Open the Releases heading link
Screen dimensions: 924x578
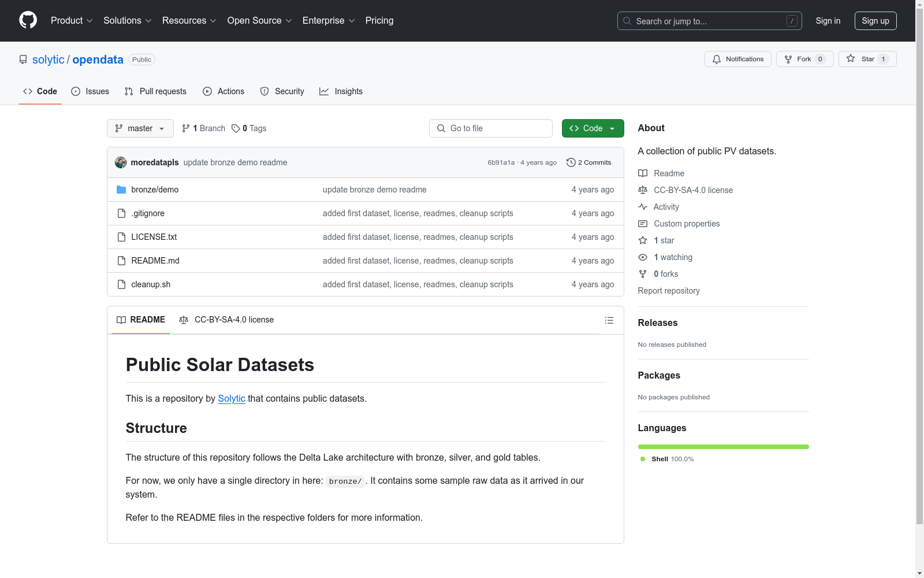coord(658,323)
